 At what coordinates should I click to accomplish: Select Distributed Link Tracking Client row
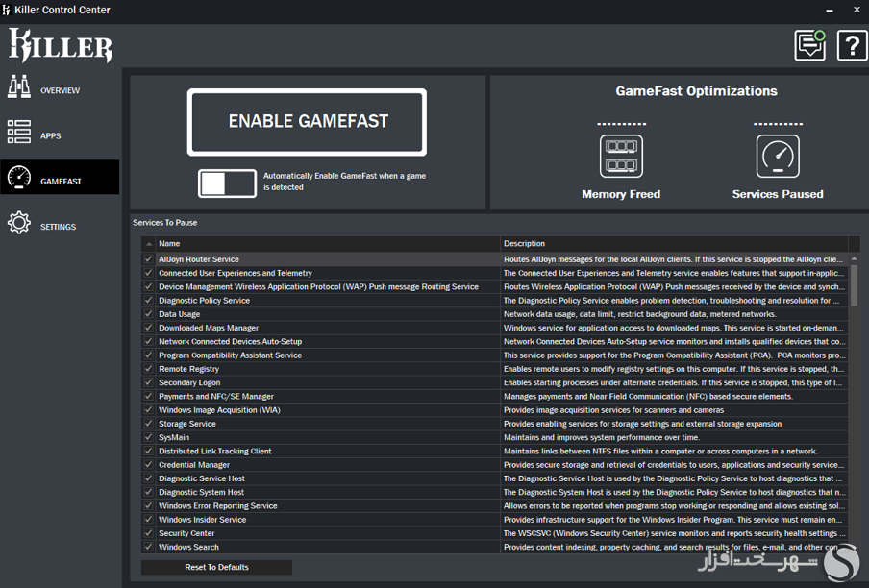(494, 452)
